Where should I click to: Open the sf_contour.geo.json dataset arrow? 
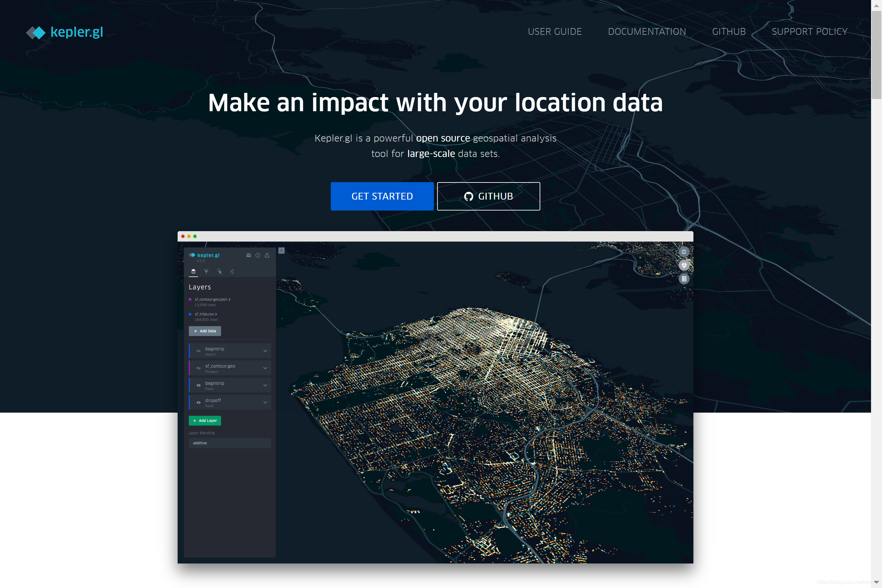click(230, 299)
